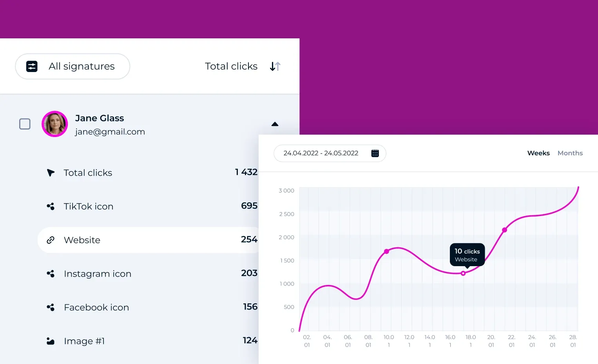The image size is (598, 364).
Task: Open the All signatures dropdown
Action: click(72, 66)
